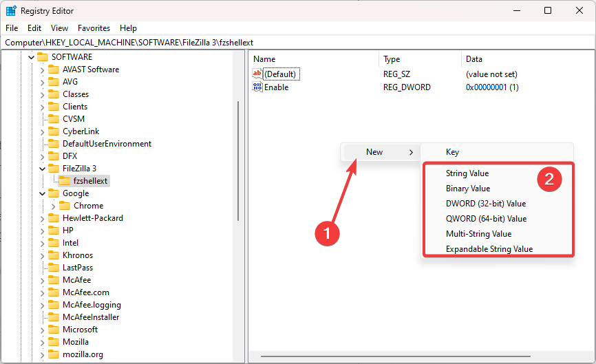The image size is (596, 364).
Task: Choose QWORD (64-bit) Value
Action: click(486, 219)
